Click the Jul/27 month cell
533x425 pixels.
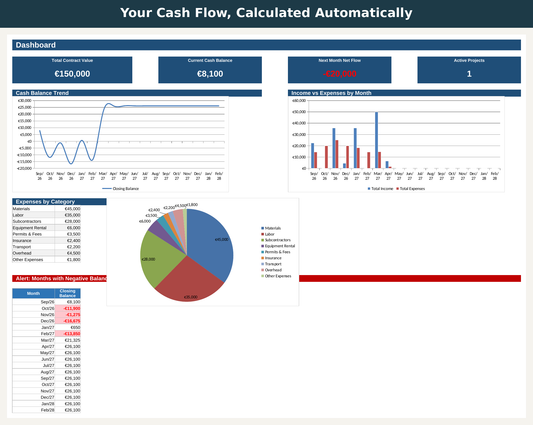point(33,366)
